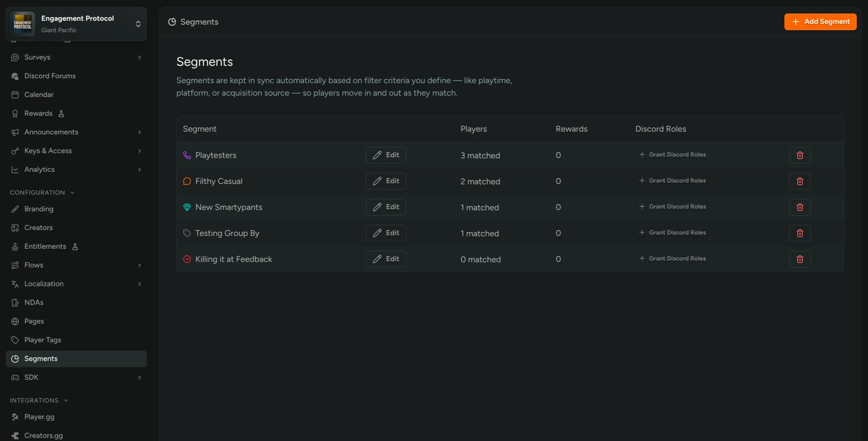The image size is (868, 441).
Task: Click the Players column header
Action: [473, 129]
